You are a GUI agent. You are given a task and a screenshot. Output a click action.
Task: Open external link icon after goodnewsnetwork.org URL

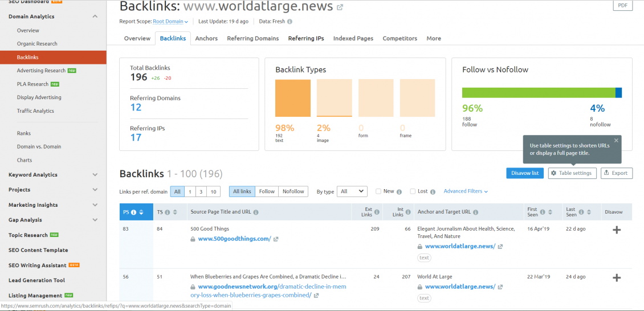click(316, 295)
